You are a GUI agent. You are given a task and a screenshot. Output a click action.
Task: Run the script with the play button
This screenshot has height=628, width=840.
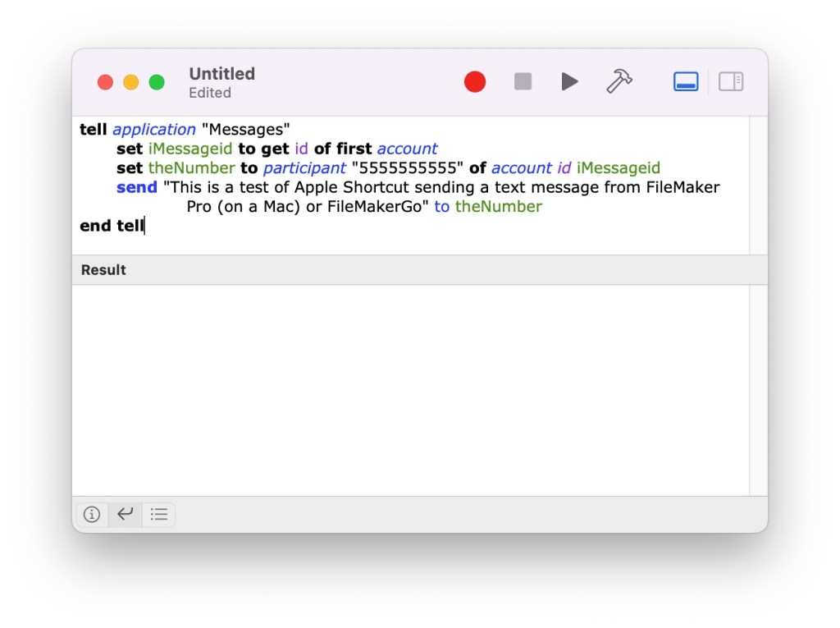[x=569, y=81]
